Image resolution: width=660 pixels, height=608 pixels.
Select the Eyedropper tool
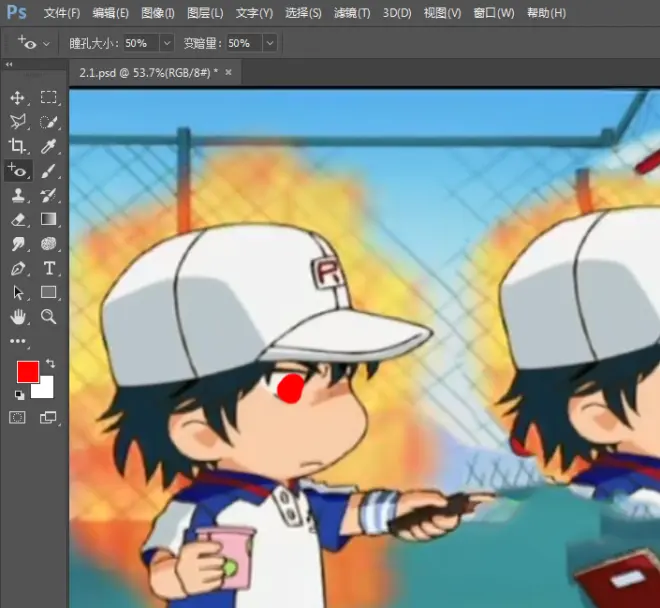[48, 146]
